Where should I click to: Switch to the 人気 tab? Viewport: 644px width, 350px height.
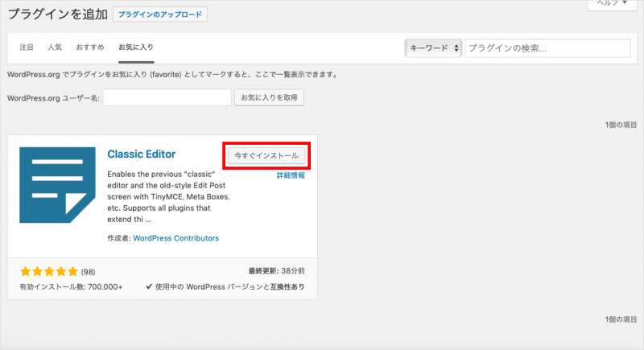pos(55,47)
